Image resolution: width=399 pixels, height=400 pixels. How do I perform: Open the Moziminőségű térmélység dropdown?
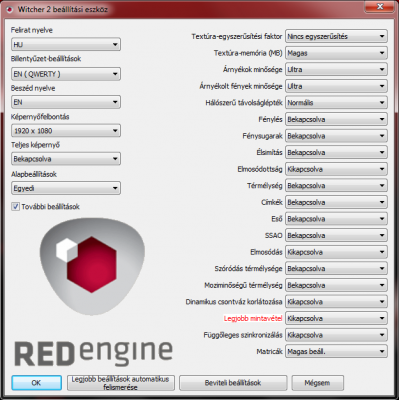tap(336, 285)
